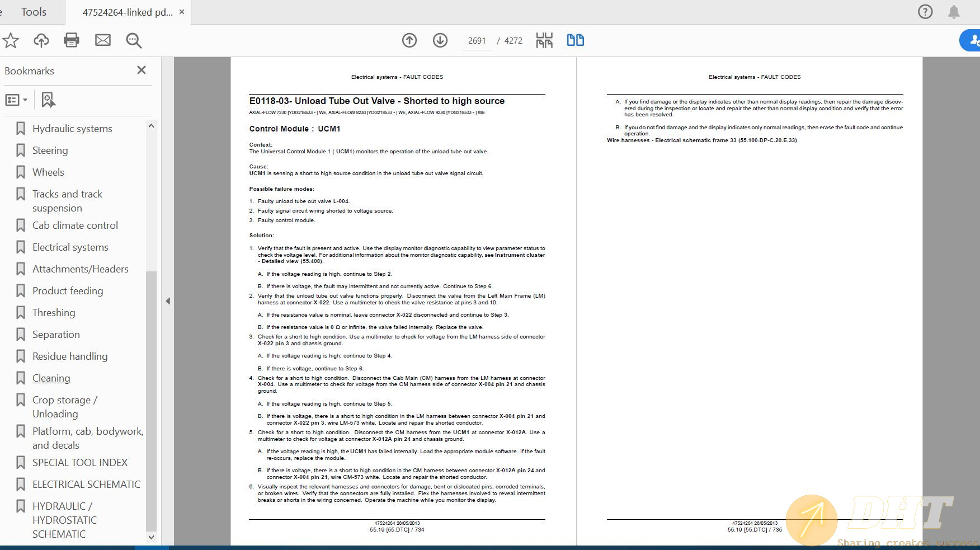Select the 47524264-linked pdf document tab

[x=128, y=12]
